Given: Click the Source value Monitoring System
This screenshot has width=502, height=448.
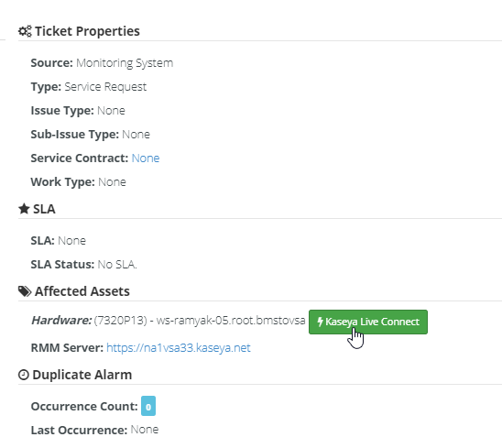Looking at the screenshot, I should (125, 63).
